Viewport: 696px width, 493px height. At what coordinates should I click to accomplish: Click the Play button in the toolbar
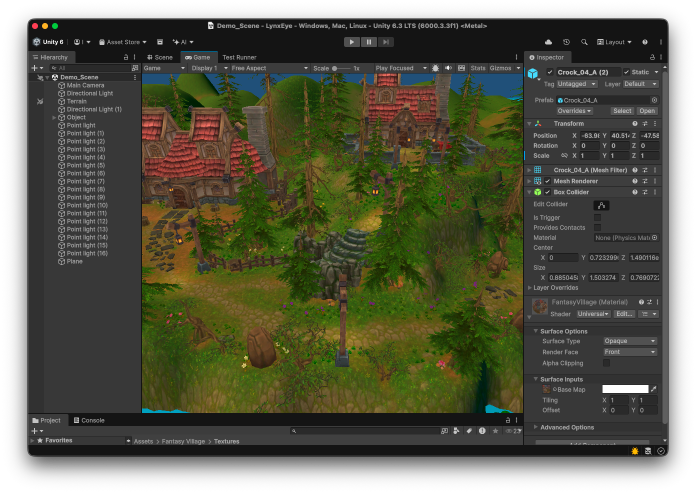[x=352, y=42]
